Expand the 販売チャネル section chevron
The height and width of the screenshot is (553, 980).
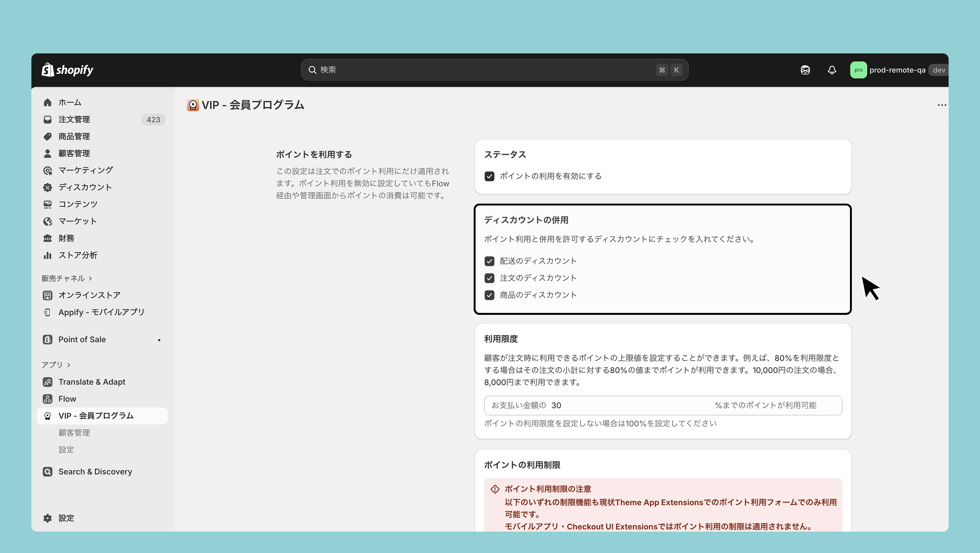tap(90, 279)
